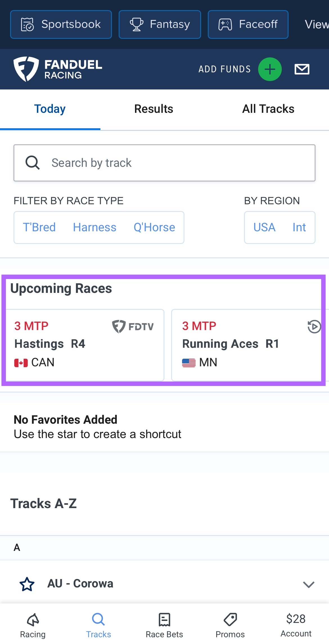Filter tracks by Int region

(299, 227)
